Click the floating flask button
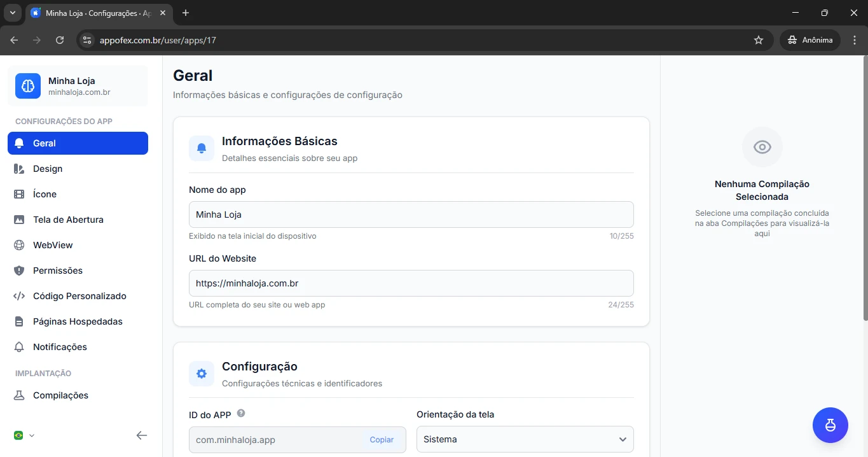 tap(830, 425)
